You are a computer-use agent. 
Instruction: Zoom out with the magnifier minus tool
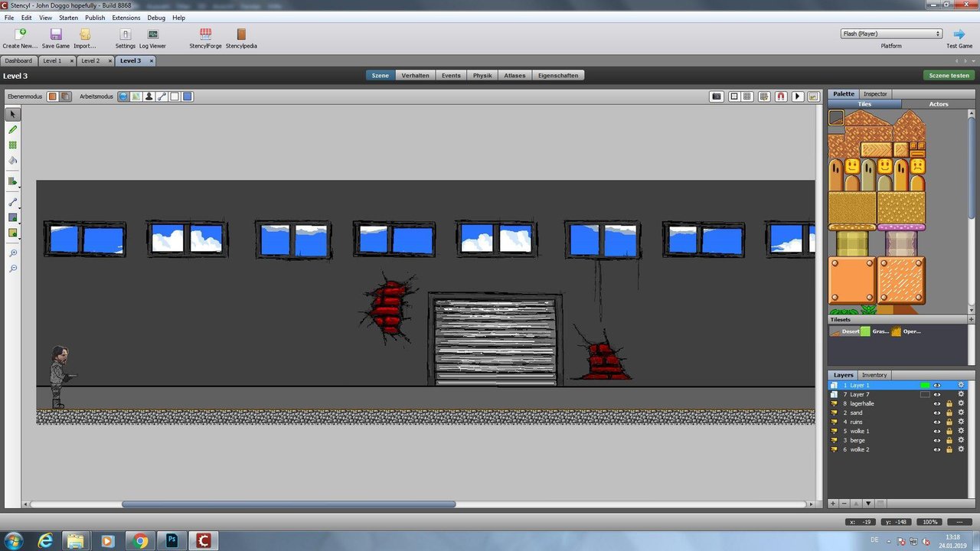click(x=12, y=269)
